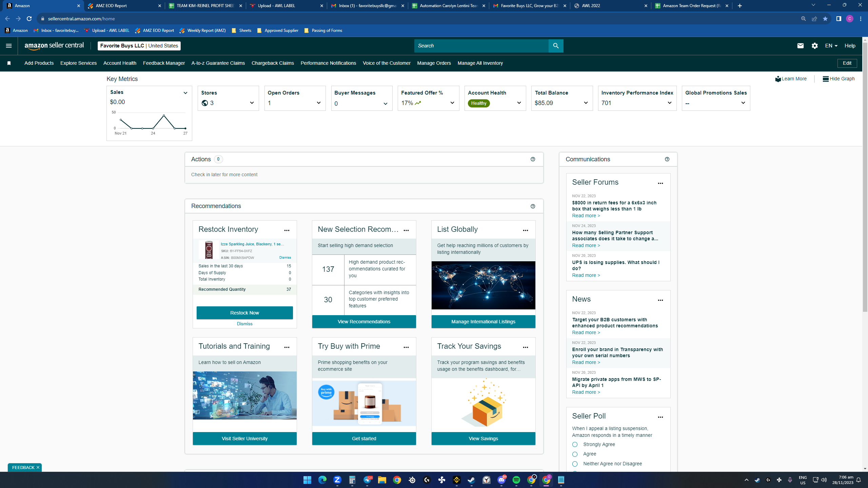Open the Approved Supplier bookmark folder
Screen dimensions: 868x488
(x=278, y=30)
